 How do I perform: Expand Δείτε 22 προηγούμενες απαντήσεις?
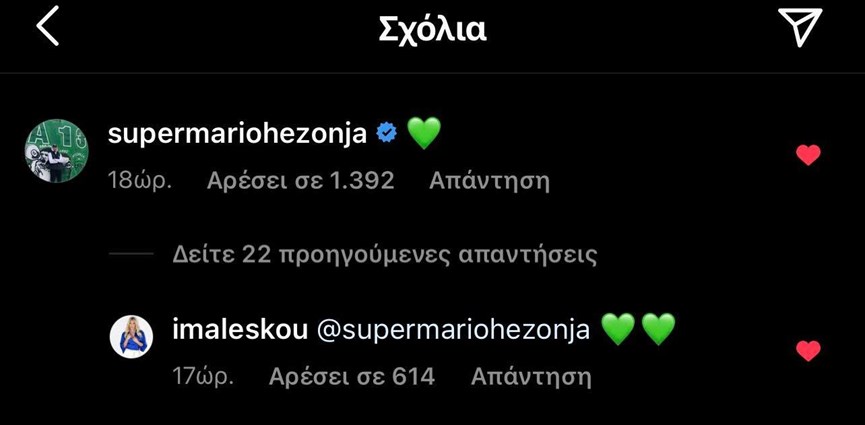(385, 255)
